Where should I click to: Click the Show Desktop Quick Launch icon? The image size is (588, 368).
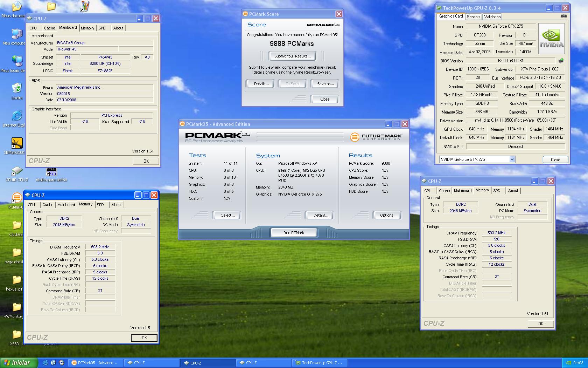[x=53, y=363]
